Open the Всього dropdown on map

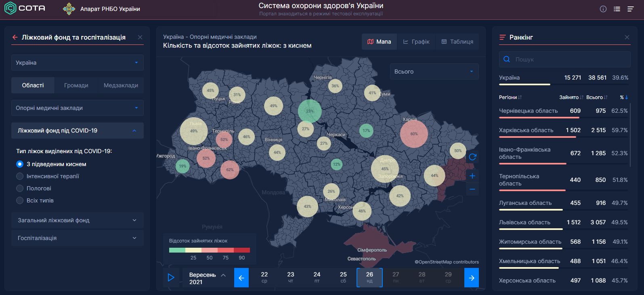coord(434,72)
